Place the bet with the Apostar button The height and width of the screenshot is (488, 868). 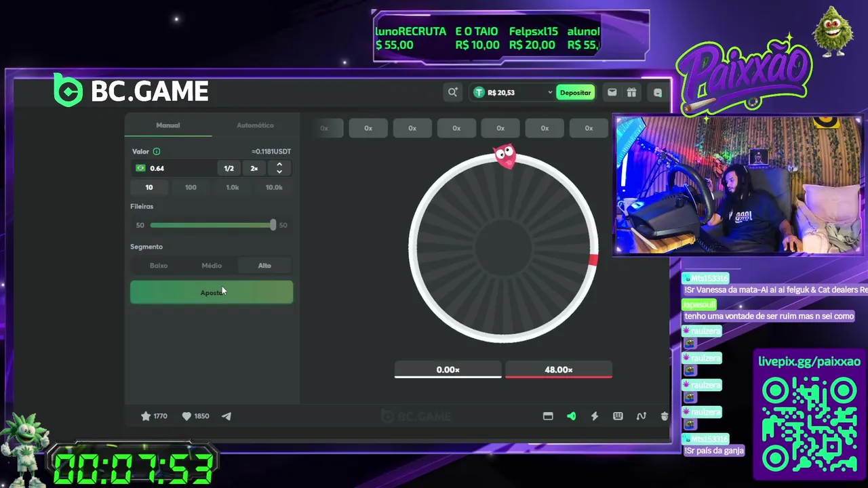coord(212,292)
